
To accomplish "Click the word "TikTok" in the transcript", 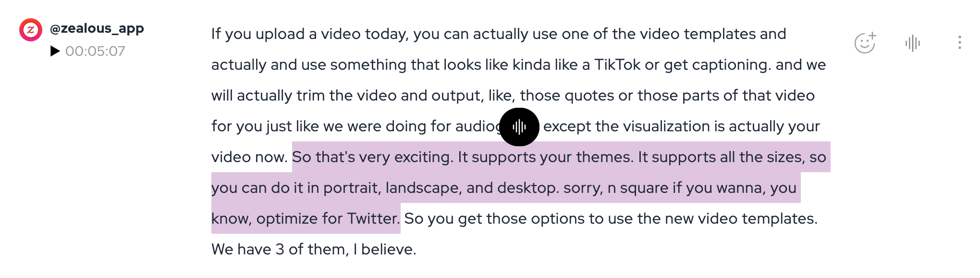I will tap(617, 65).
